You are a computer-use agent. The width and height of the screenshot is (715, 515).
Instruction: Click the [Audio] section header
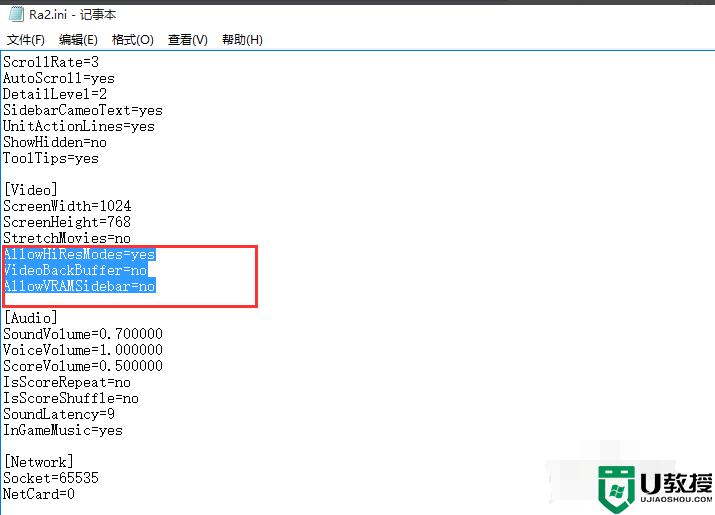[31, 318]
